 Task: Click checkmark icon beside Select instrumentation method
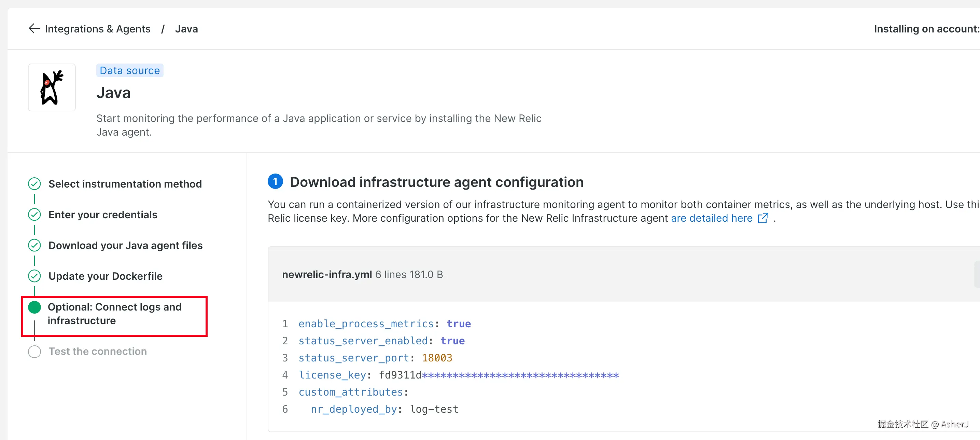pyautogui.click(x=34, y=184)
